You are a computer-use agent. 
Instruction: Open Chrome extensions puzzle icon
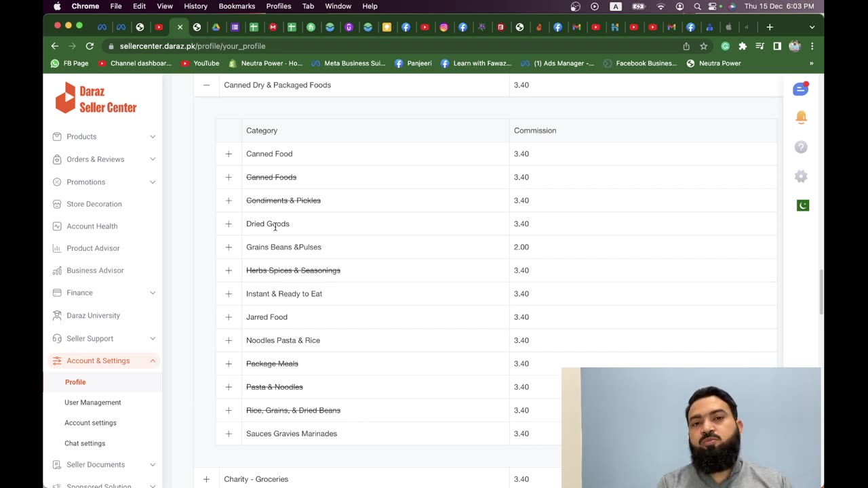[x=743, y=46]
